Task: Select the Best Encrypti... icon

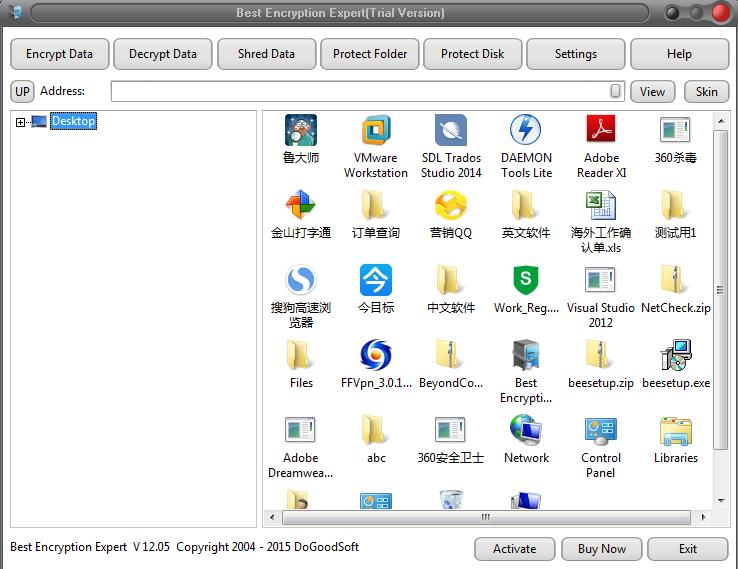Action: pos(526,355)
